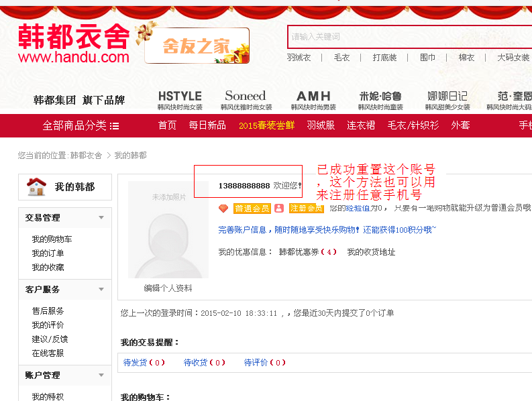Open 我的特权 in the sidebar
Screen dimensions: 532x401
[48, 396]
